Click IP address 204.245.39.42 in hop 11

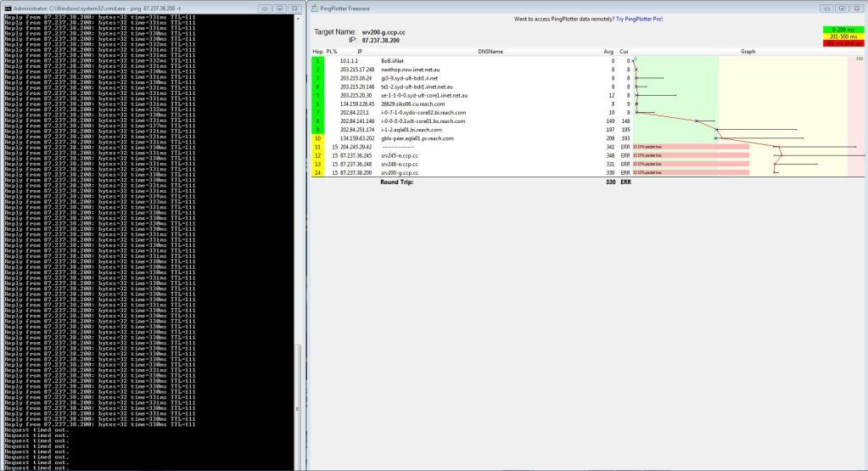[356, 147]
